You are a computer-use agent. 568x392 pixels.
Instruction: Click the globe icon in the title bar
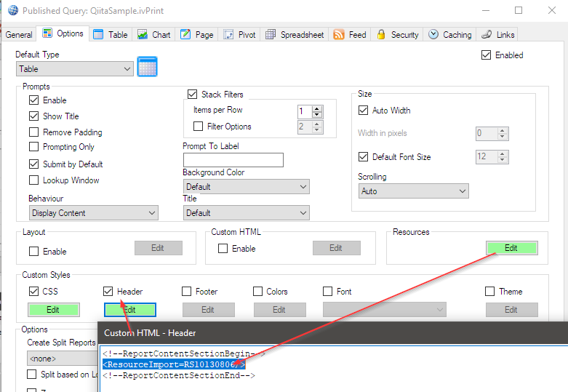pyautogui.click(x=13, y=10)
